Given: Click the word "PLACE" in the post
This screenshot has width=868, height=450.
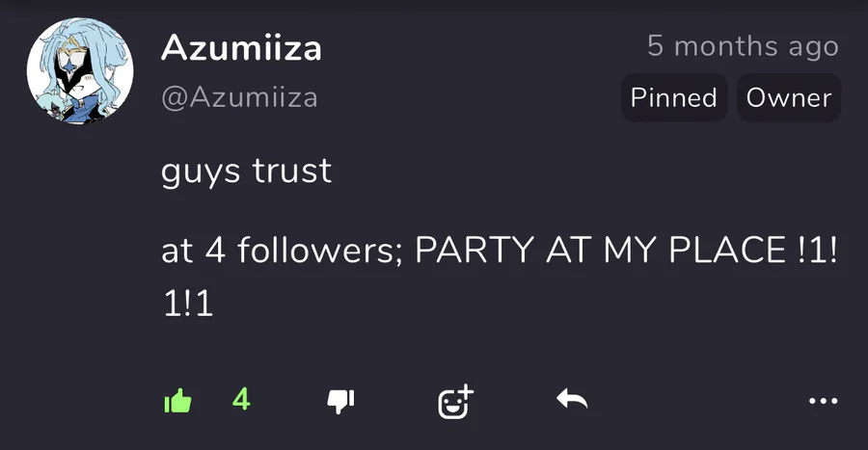Looking at the screenshot, I should pos(733,251).
